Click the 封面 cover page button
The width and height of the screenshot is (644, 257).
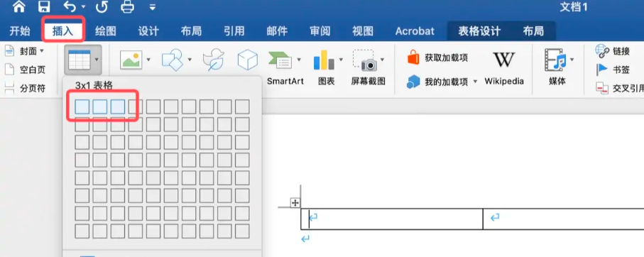(24, 51)
